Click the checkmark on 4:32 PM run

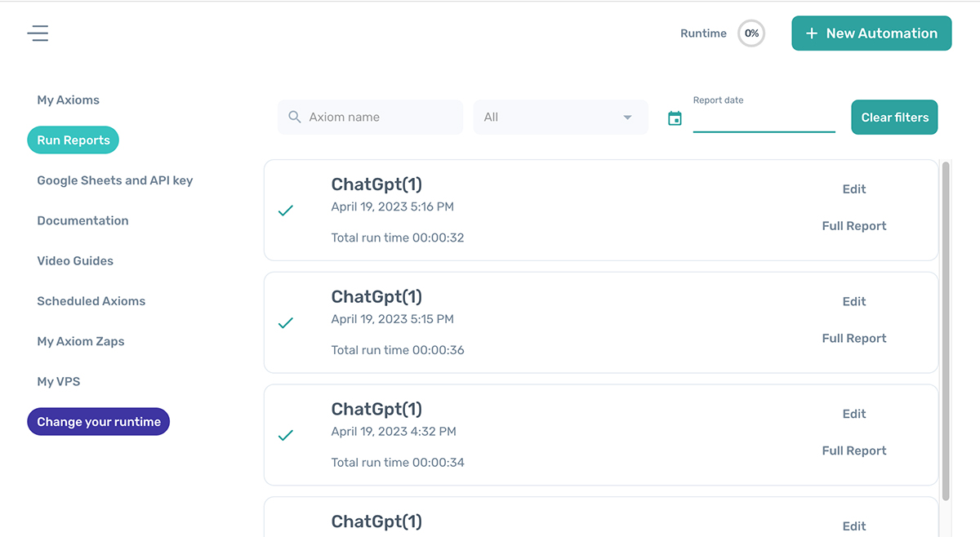coord(286,436)
